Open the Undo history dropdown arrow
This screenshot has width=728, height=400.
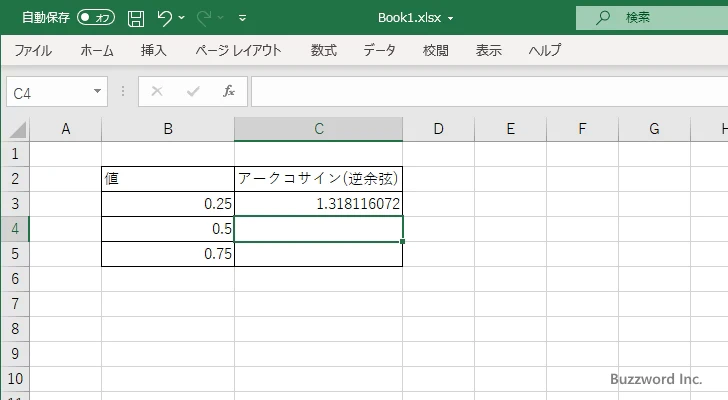[182, 18]
